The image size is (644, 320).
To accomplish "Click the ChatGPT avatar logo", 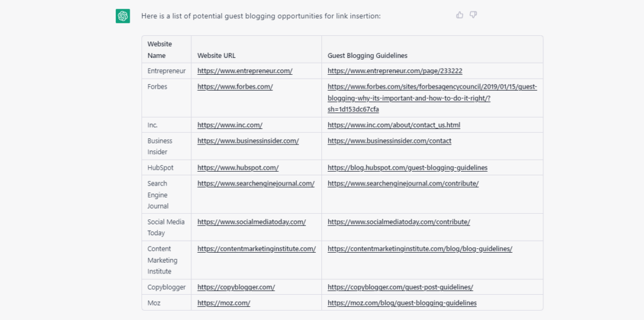I will coord(123,16).
